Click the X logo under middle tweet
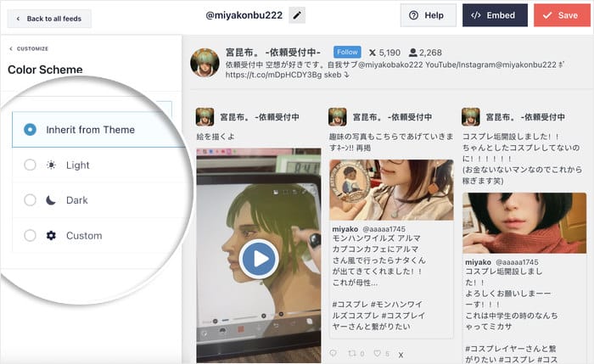 (x=401, y=354)
